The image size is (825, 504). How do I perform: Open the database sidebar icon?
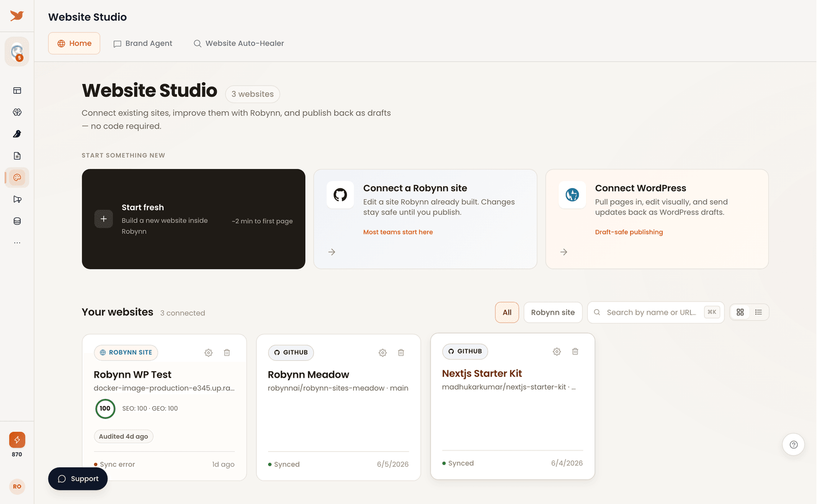click(17, 221)
